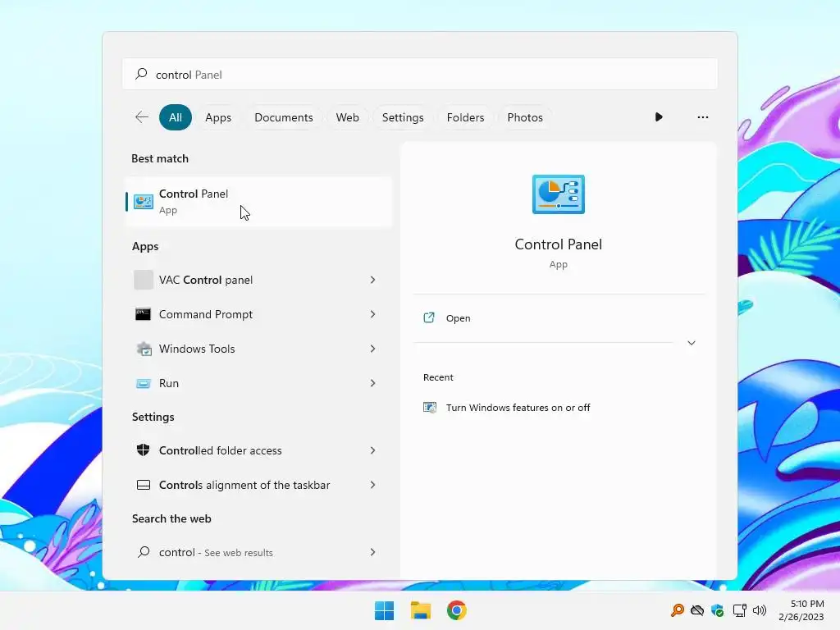Expand Controls alignment of the taskbar chevron
840x630 pixels.
coord(372,485)
